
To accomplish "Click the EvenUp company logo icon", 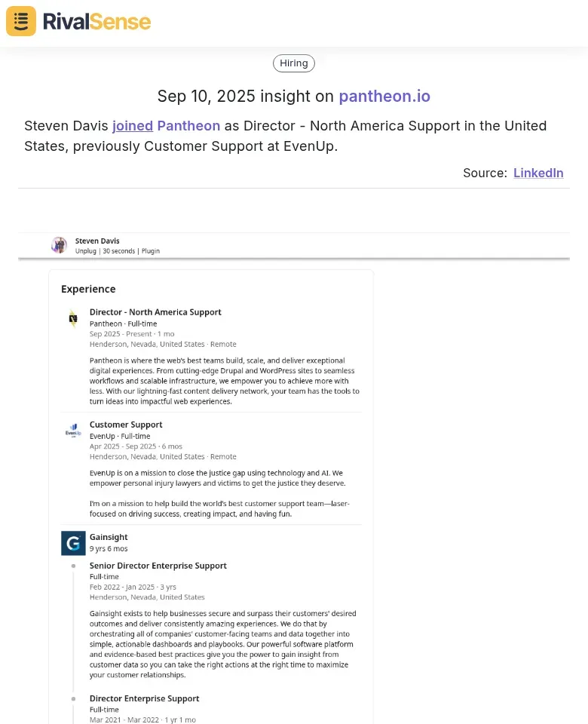I will (73, 431).
